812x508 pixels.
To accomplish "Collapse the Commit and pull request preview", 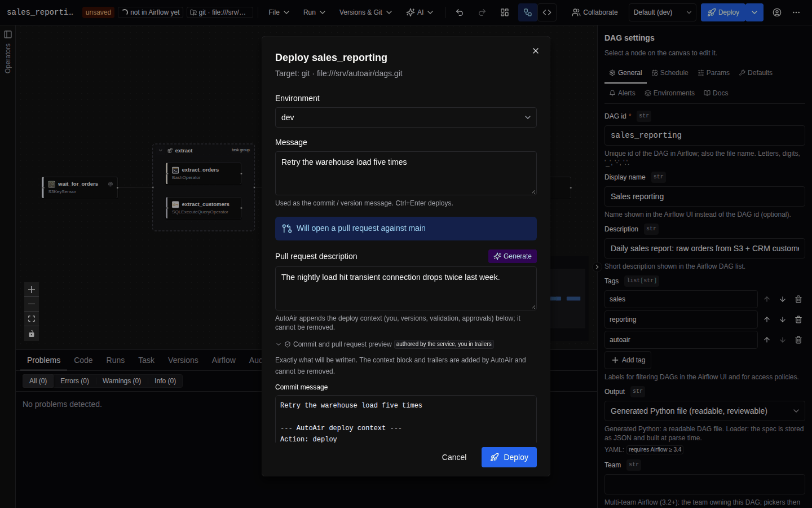I will 279,344.
